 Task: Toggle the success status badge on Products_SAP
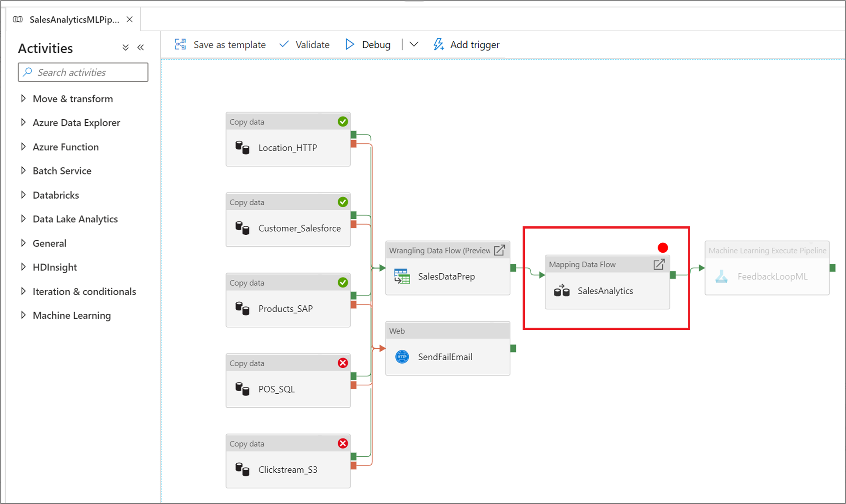click(342, 282)
